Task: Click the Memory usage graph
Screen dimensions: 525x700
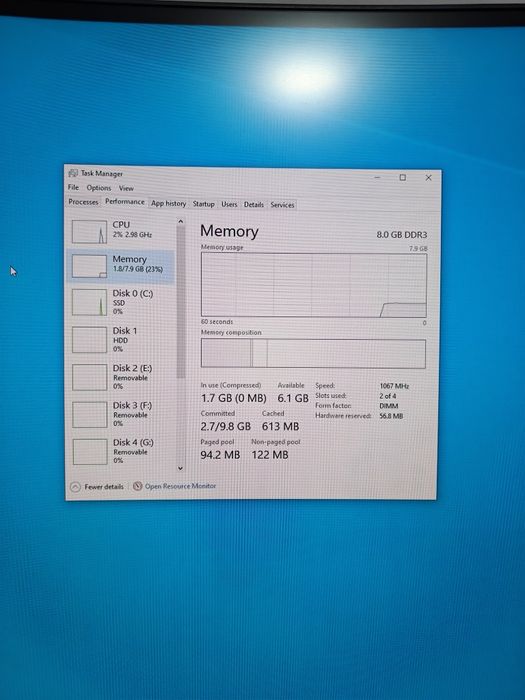Action: point(314,285)
